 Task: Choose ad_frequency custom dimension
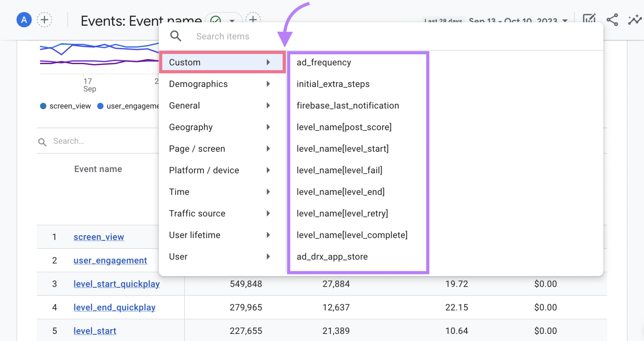(324, 62)
